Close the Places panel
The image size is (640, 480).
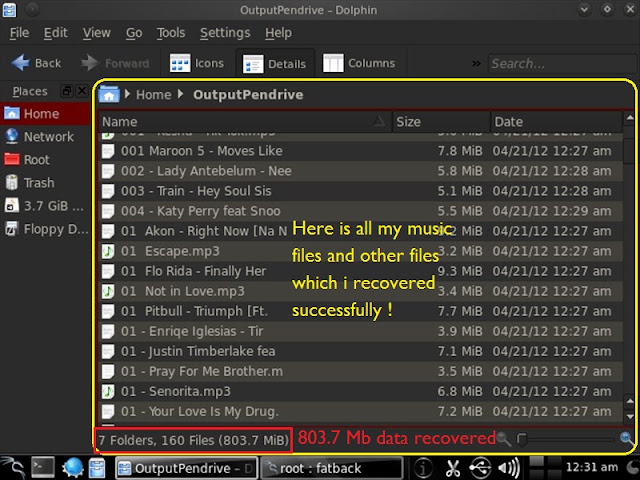(x=82, y=91)
